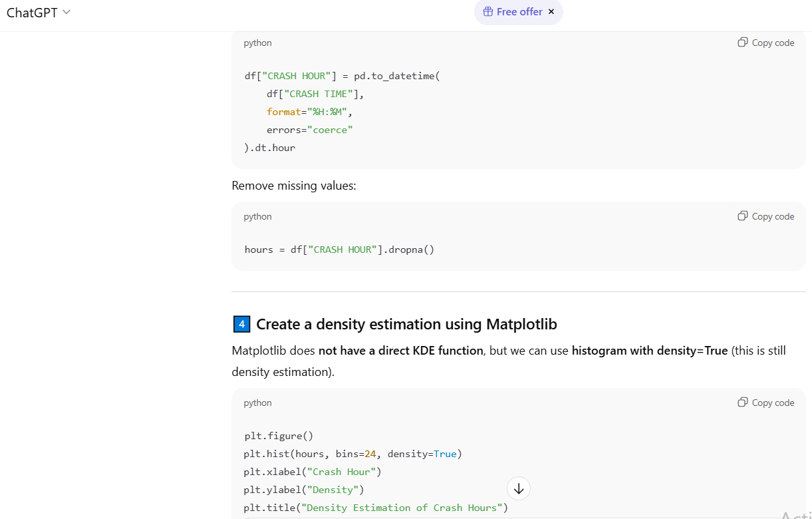Click copy icon for the plt.hist code block
The height and width of the screenshot is (519, 812).
coord(743,403)
